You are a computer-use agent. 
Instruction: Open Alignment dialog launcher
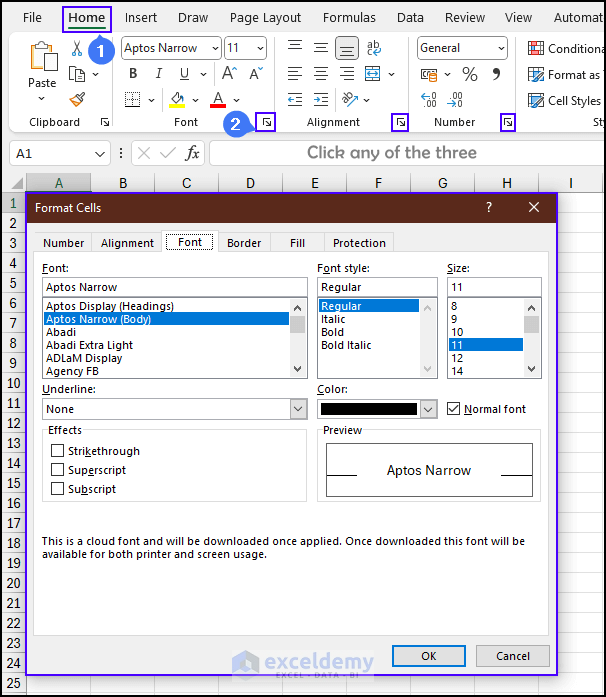[400, 122]
